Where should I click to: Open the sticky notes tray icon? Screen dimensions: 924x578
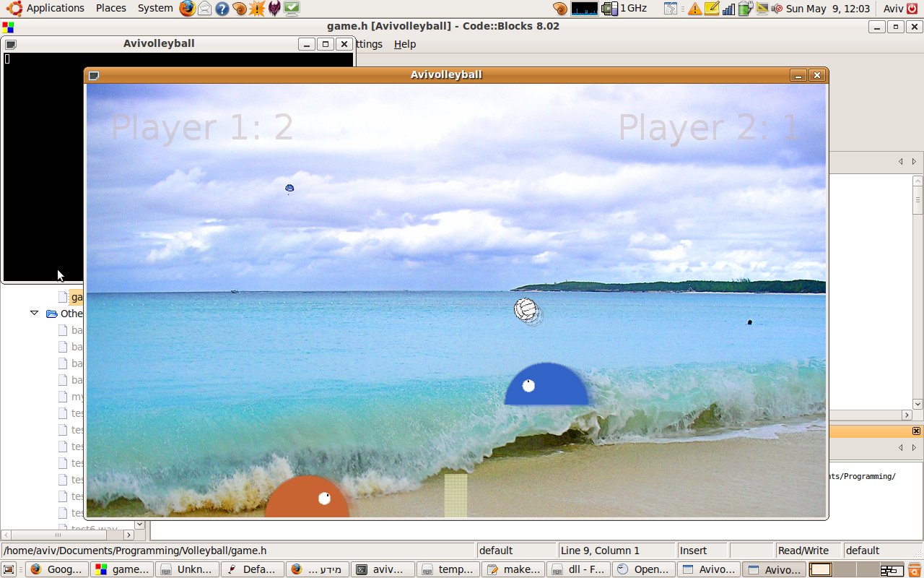tap(711, 9)
